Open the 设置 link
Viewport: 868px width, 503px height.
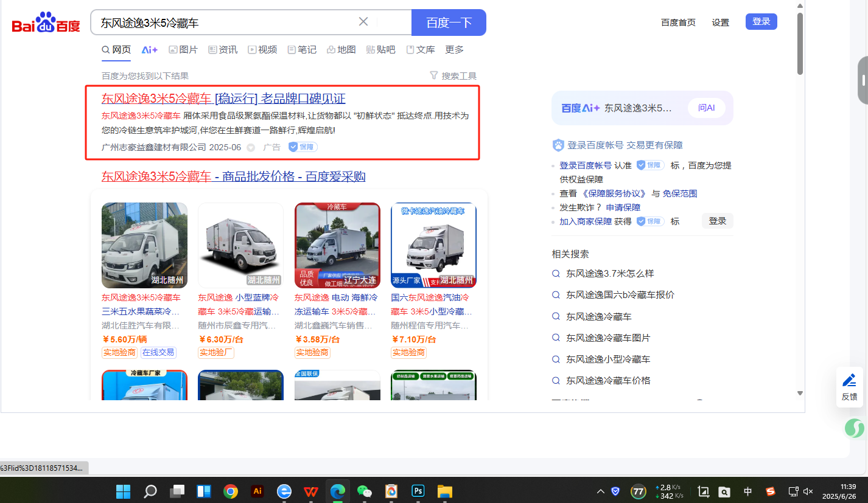tap(721, 23)
